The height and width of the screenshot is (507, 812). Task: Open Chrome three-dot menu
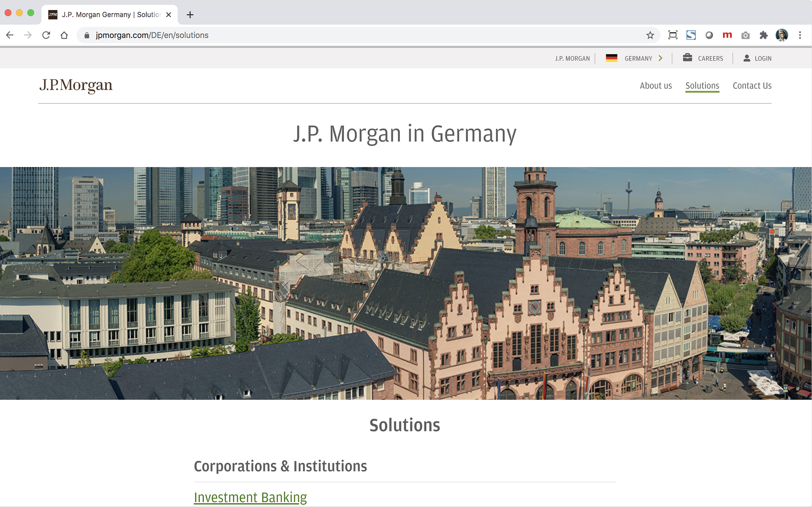[800, 35]
